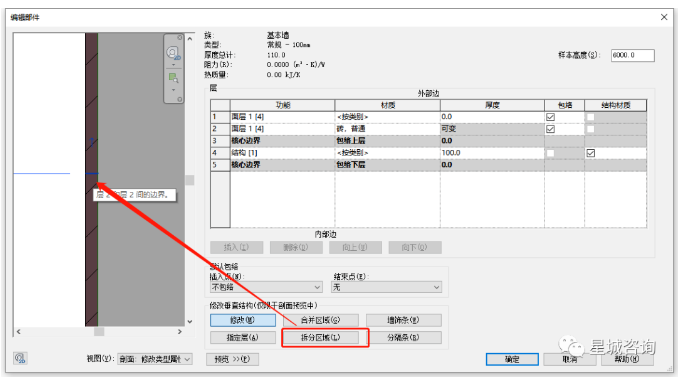
Task: Toggle 包络 checkbox for layer row 2
Action: coord(551,129)
